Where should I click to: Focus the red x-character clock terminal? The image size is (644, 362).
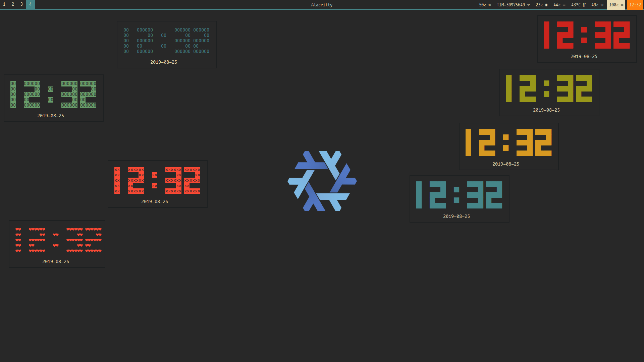coord(157,184)
